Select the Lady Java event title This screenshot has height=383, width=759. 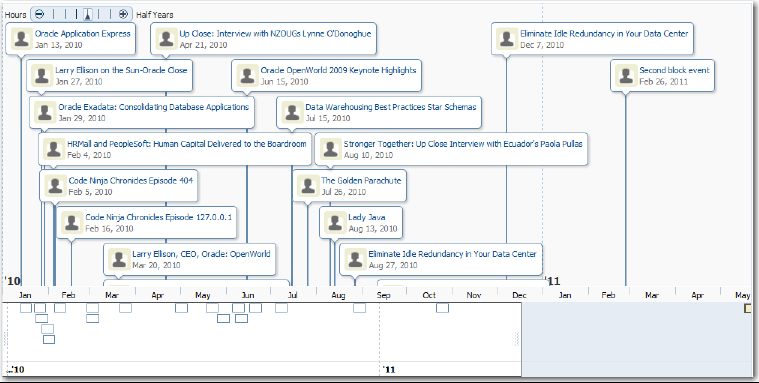pos(367,217)
